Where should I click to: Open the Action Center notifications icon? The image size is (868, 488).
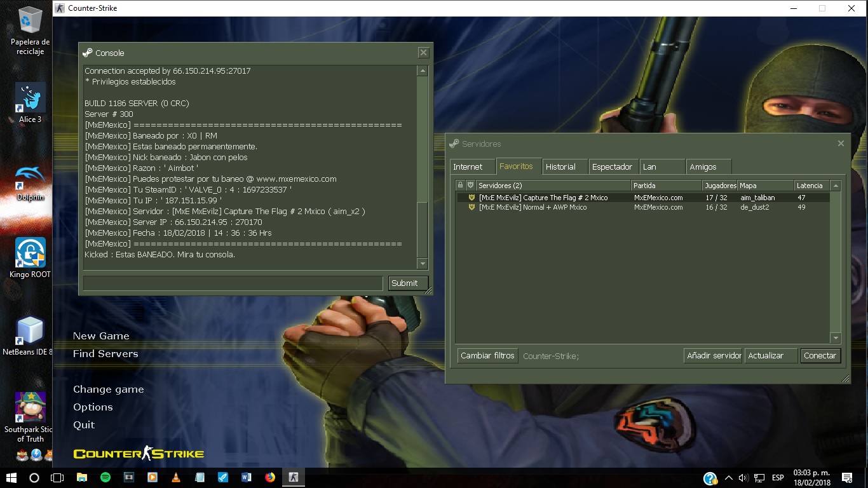click(x=847, y=478)
